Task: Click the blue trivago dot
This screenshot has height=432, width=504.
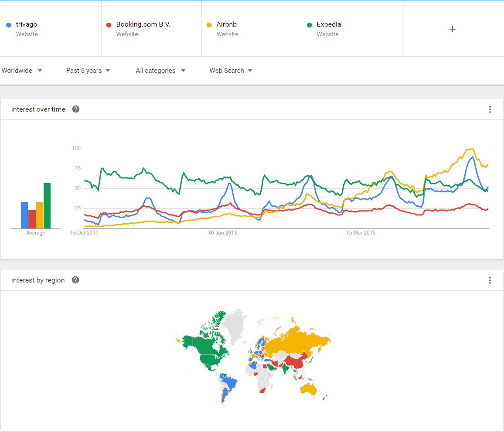Action: (x=9, y=25)
